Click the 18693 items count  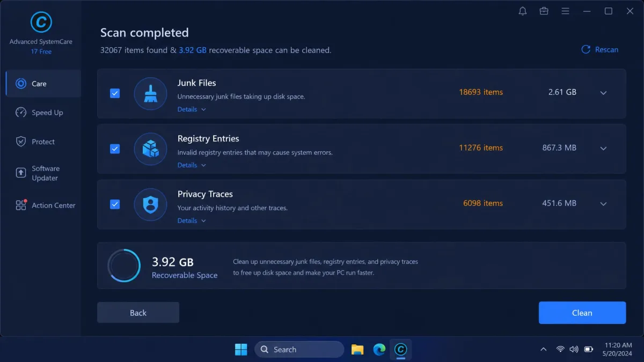(481, 92)
